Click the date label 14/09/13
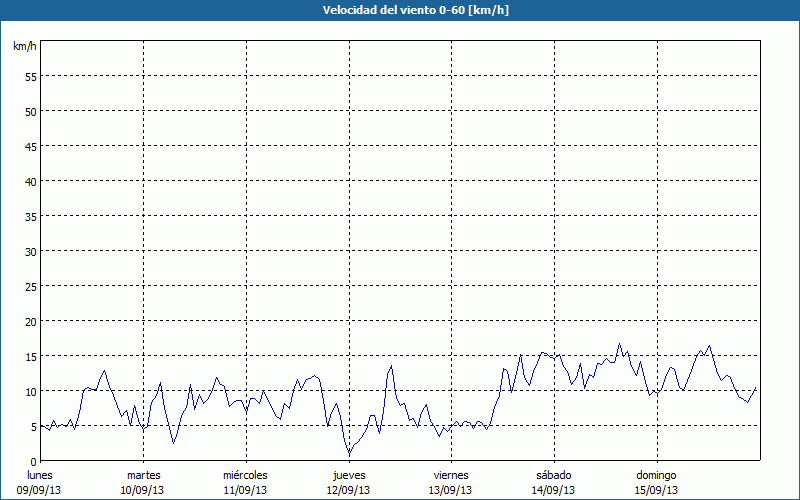 pos(553,490)
